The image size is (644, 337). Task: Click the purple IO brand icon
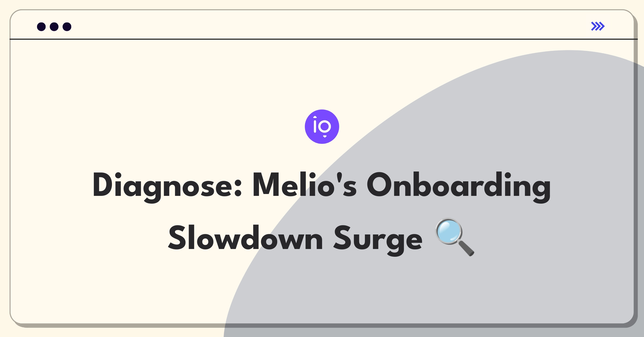[323, 131]
